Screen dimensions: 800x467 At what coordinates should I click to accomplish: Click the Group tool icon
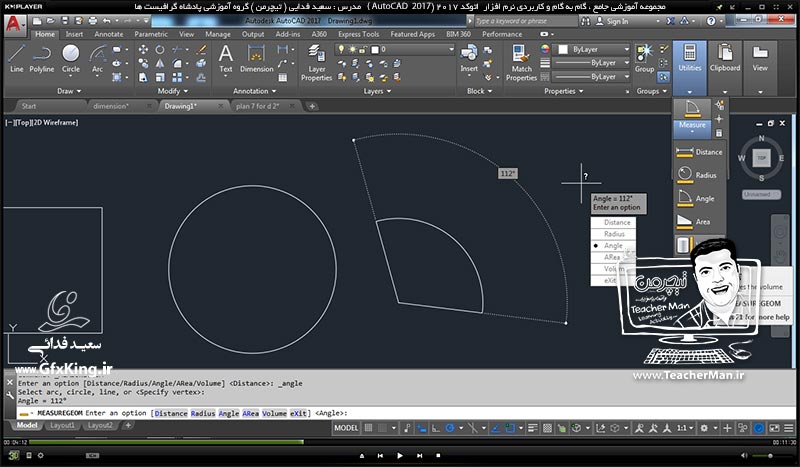click(644, 58)
